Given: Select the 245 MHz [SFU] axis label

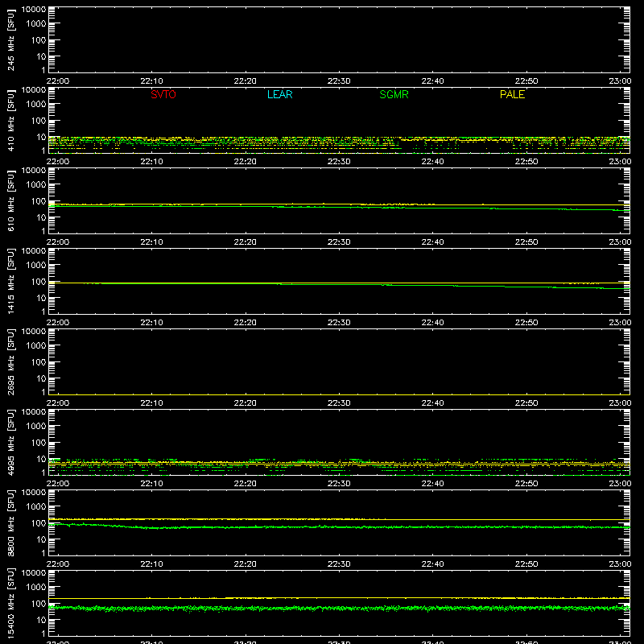Looking at the screenshot, I should pos(10,39).
